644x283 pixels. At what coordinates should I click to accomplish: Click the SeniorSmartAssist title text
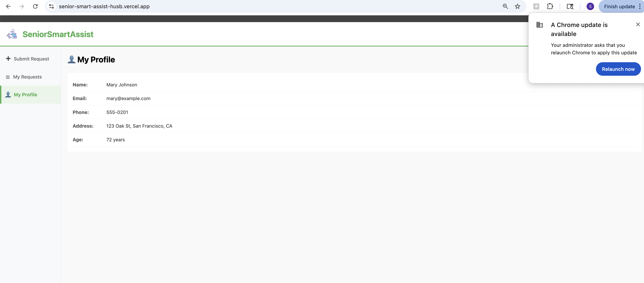pyautogui.click(x=58, y=34)
